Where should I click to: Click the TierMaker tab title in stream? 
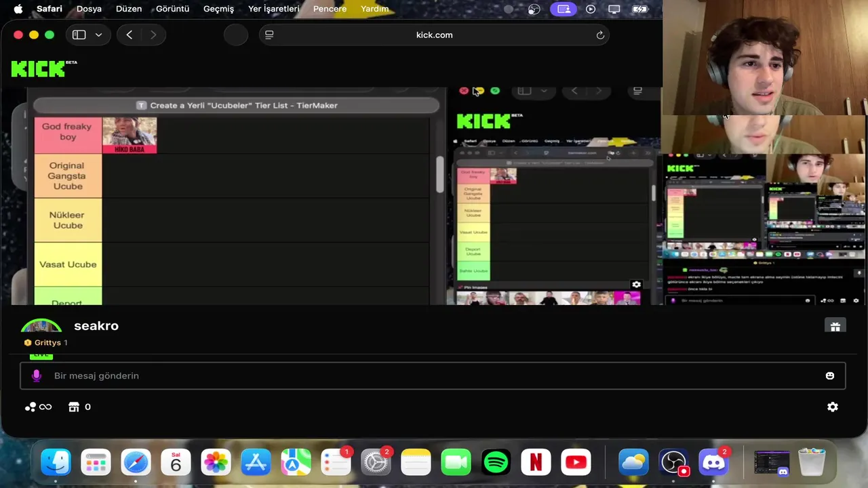click(237, 105)
